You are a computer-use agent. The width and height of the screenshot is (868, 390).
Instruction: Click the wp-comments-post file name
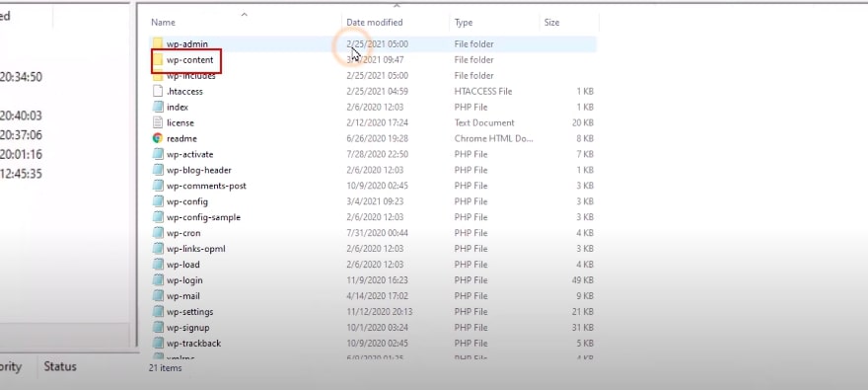point(206,186)
